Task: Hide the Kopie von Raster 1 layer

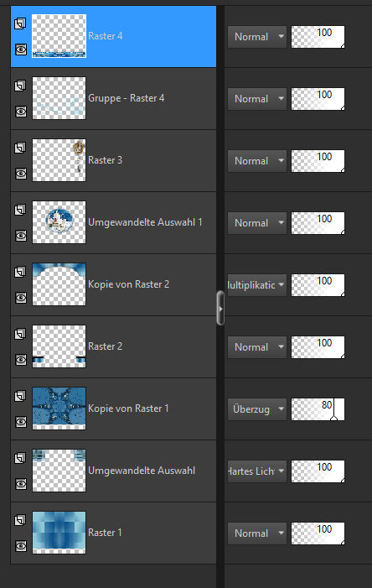Action: pos(21,422)
